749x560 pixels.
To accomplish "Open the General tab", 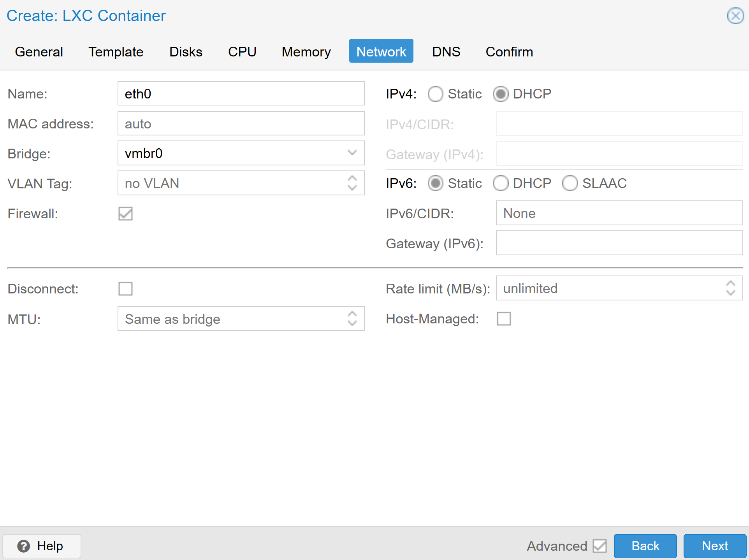I will click(39, 51).
